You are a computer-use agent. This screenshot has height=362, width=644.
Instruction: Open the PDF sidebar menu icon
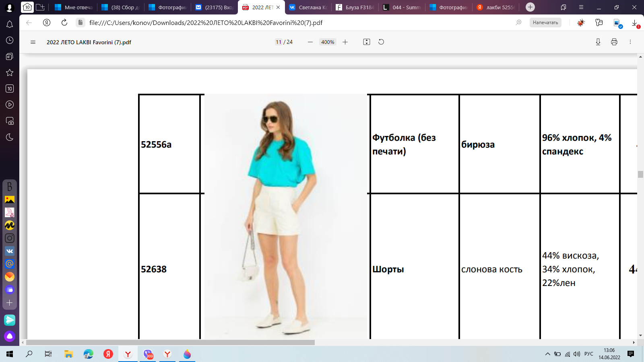pos(33,42)
